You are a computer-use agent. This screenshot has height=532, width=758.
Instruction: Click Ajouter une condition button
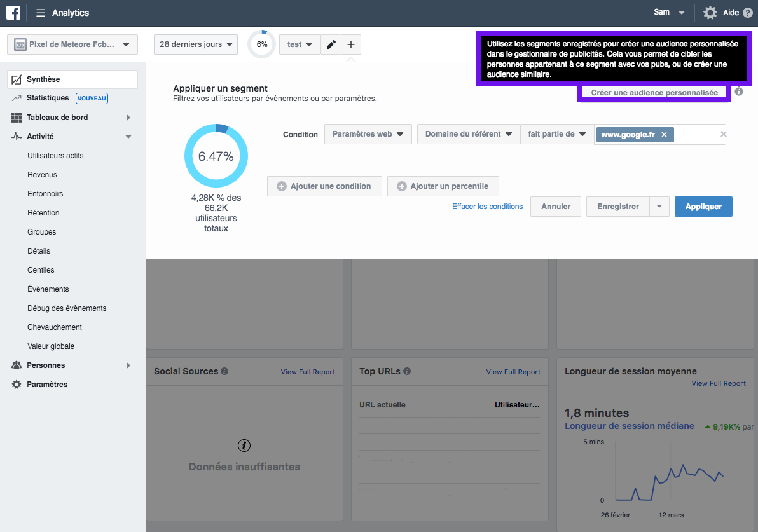point(324,186)
